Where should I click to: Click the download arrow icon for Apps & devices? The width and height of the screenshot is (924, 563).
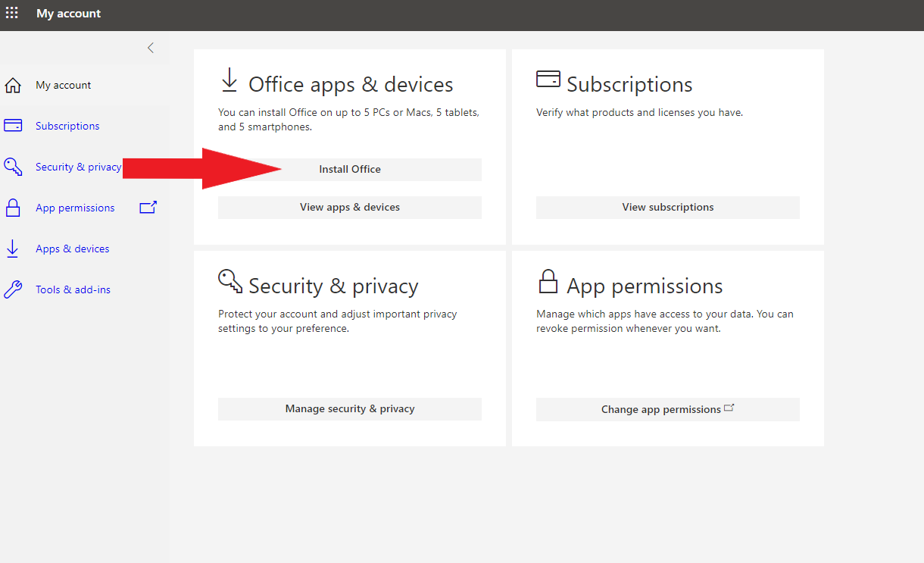pyautogui.click(x=13, y=249)
